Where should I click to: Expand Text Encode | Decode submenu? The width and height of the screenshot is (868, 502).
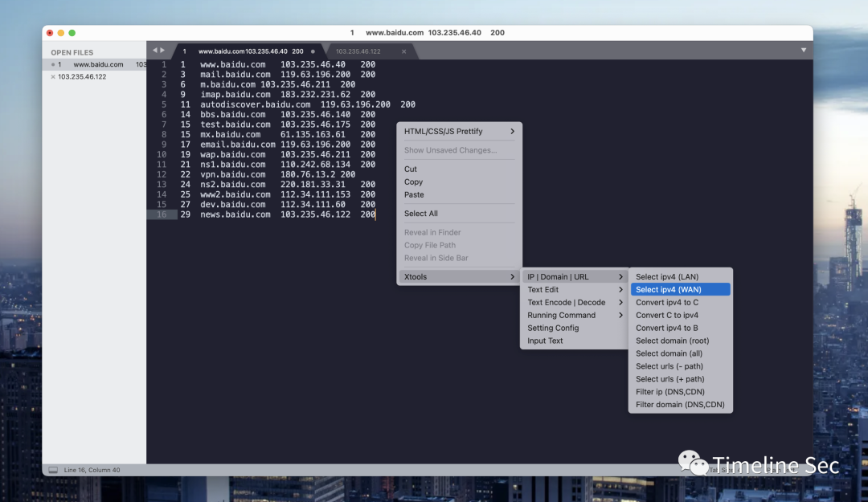574,302
